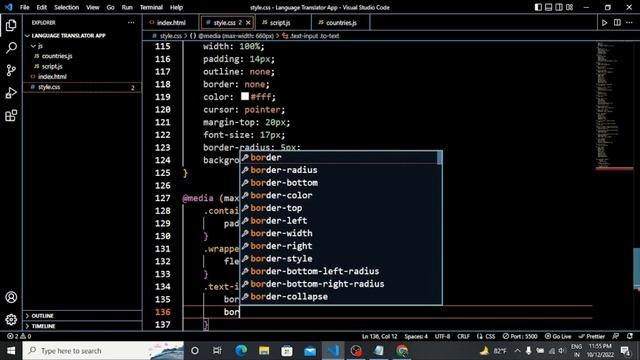Switch to the index.html tab
This screenshot has height=360, width=640.
171,23
